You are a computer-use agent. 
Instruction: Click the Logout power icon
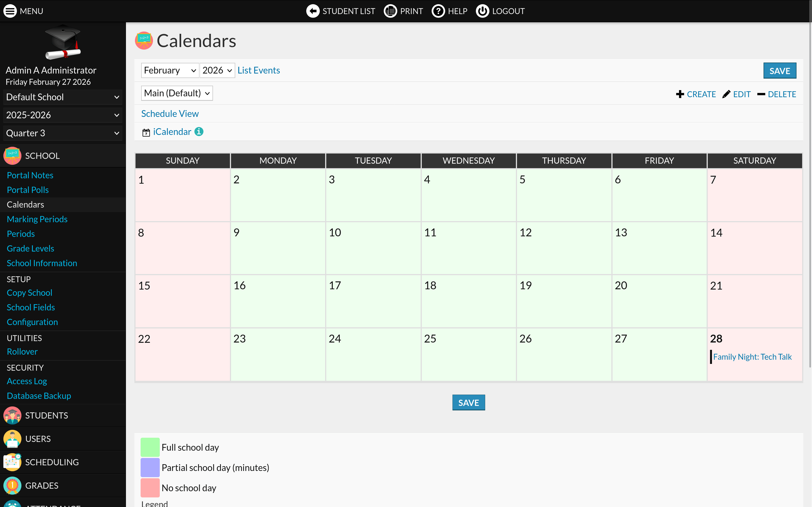(482, 11)
